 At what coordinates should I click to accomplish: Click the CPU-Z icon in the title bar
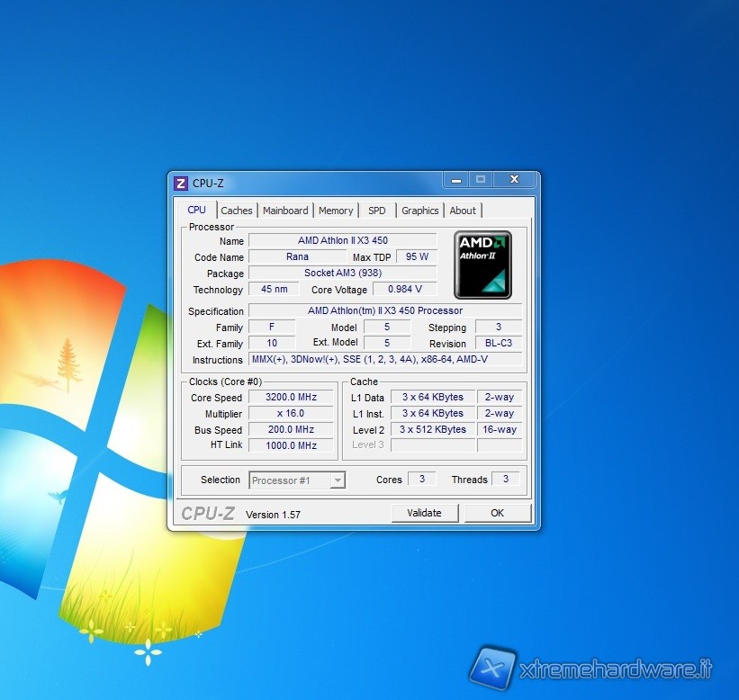tap(181, 183)
